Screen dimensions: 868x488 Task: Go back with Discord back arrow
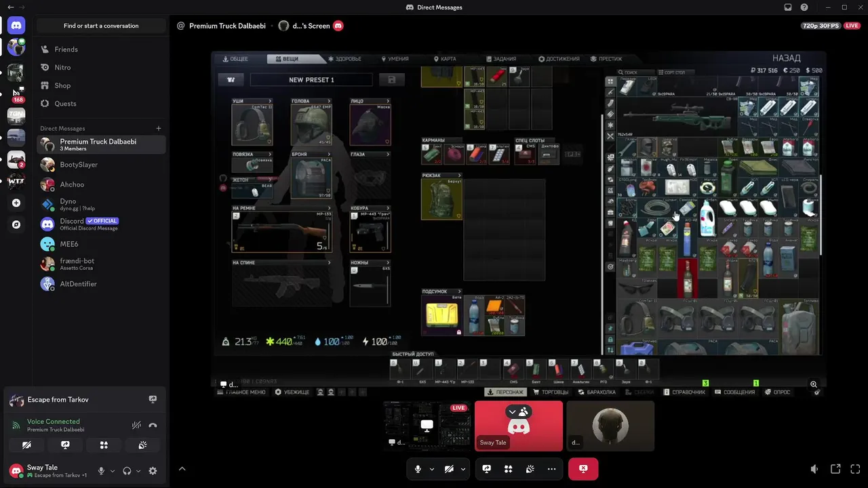click(x=10, y=7)
